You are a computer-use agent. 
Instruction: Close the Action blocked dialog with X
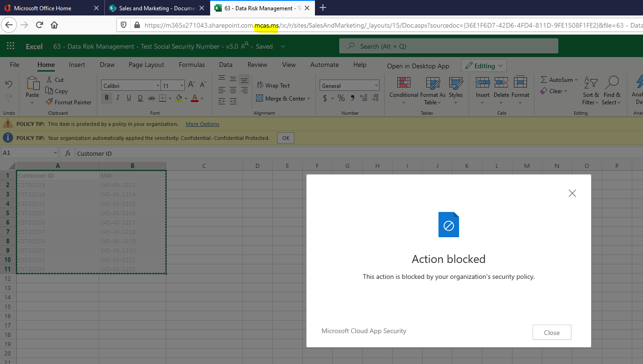(x=572, y=193)
